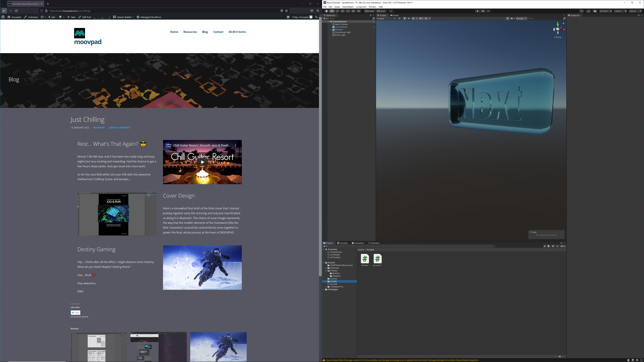Open Gizmos dropdown arrow
644x362 pixels.
click(526, 18)
